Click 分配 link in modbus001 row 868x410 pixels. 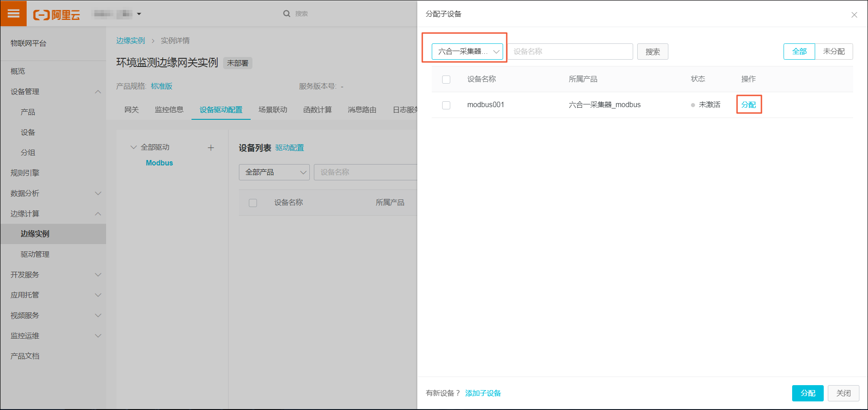748,105
